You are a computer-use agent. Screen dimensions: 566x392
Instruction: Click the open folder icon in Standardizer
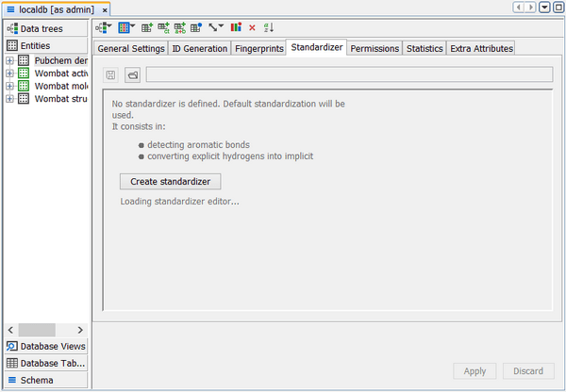(133, 74)
